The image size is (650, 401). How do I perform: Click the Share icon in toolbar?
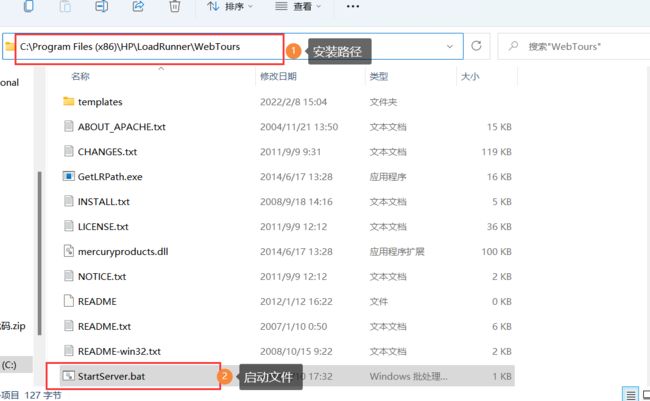[138, 6]
